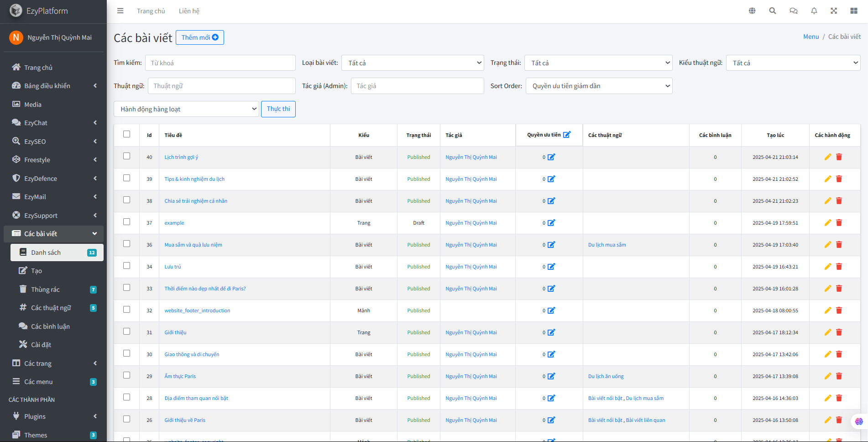Open 'Thùng rác' in the sidebar
868x442 pixels.
(57, 289)
